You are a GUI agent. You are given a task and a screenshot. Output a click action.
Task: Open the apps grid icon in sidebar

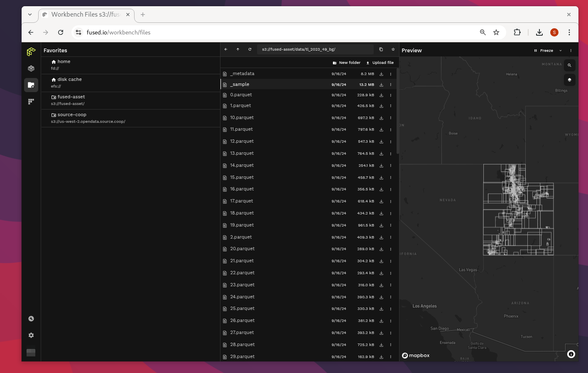click(x=31, y=101)
